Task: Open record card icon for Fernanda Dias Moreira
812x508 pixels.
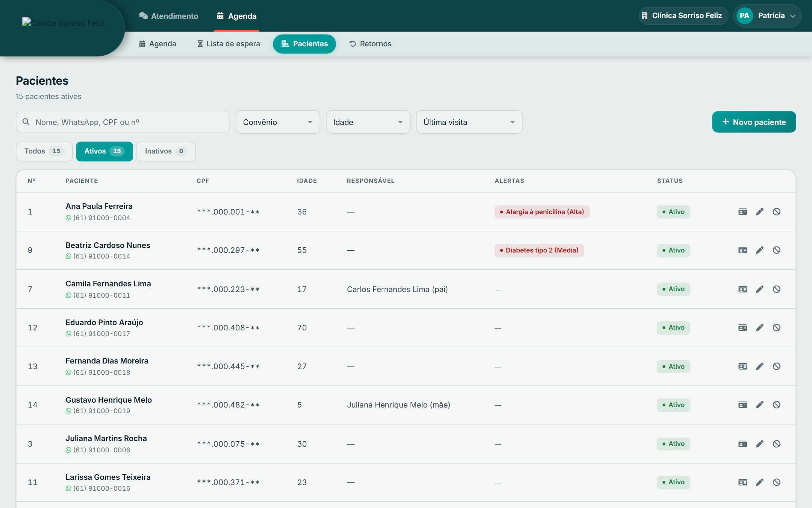Action: [742, 367]
